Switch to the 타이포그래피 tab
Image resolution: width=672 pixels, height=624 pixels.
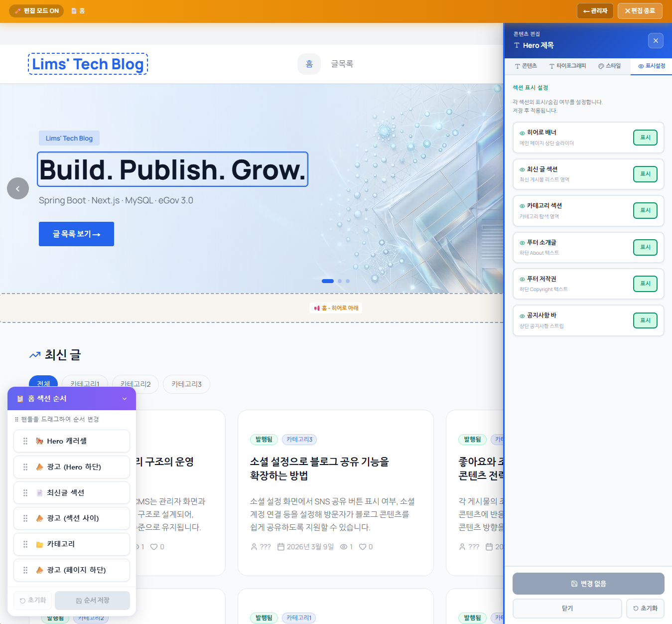click(567, 66)
